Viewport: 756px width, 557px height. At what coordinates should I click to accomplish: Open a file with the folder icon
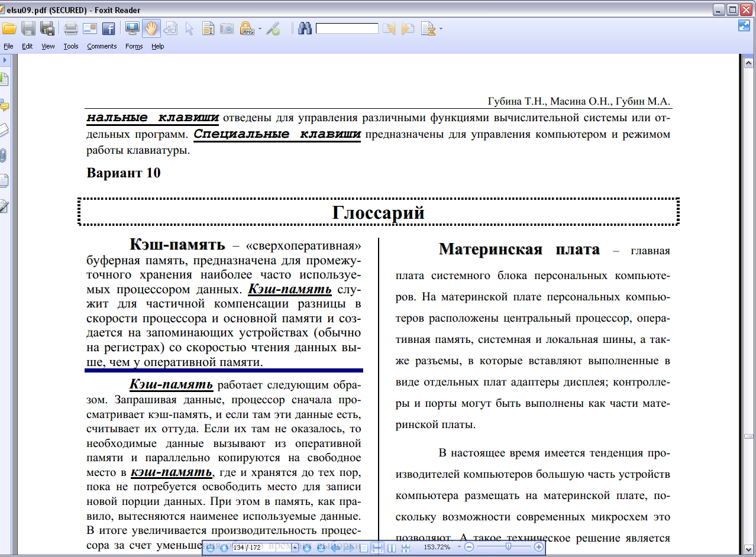click(x=9, y=28)
